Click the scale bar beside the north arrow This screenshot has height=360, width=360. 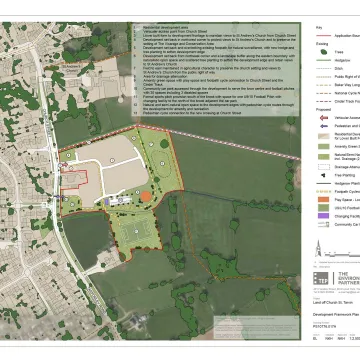[x=342, y=255]
